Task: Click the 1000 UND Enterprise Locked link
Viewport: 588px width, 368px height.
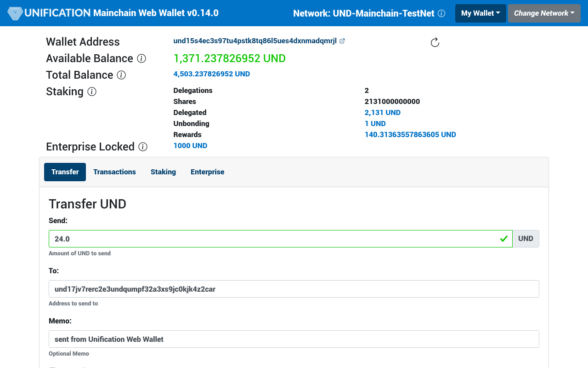Action: point(190,145)
